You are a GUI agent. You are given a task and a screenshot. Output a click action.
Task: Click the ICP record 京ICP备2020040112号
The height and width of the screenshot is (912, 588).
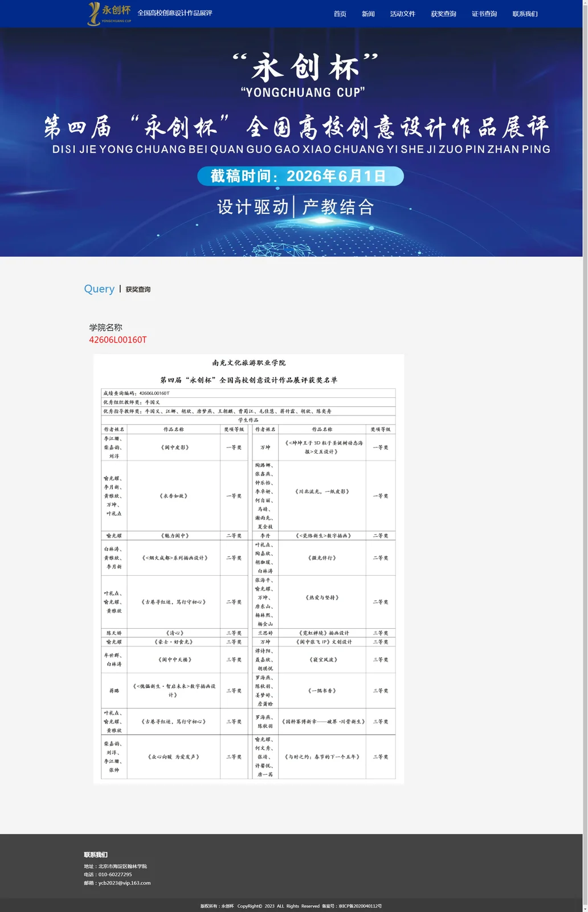(359, 906)
